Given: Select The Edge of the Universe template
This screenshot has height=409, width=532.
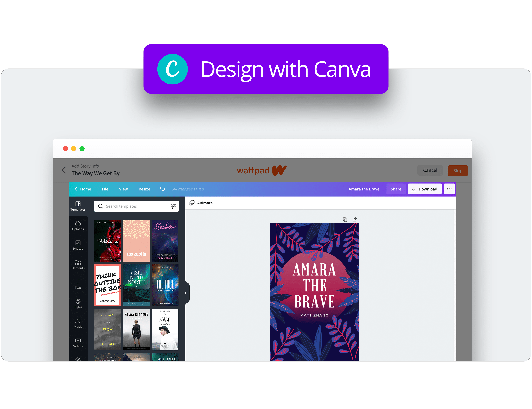Looking at the screenshot, I should (165, 285).
